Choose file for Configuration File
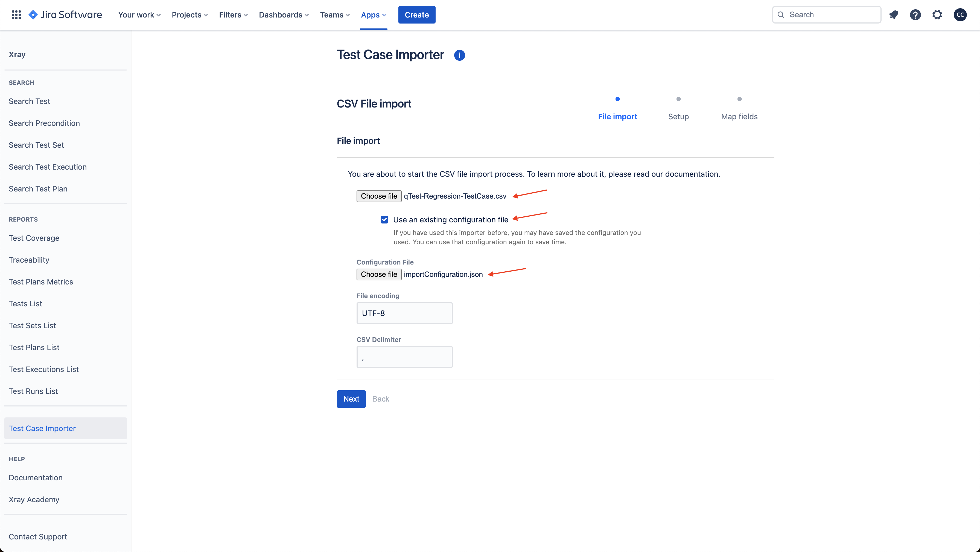Viewport: 980px width, 552px height. (x=379, y=274)
